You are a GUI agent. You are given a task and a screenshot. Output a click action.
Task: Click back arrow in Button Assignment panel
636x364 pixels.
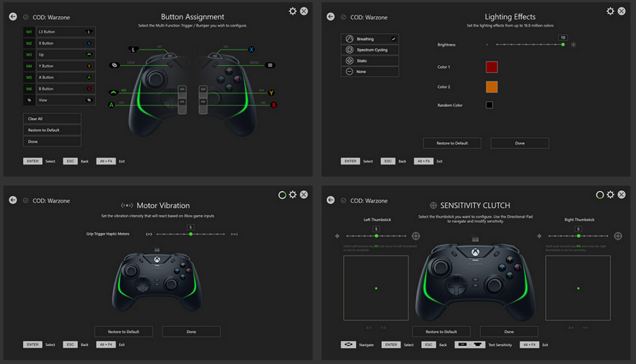coord(13,17)
